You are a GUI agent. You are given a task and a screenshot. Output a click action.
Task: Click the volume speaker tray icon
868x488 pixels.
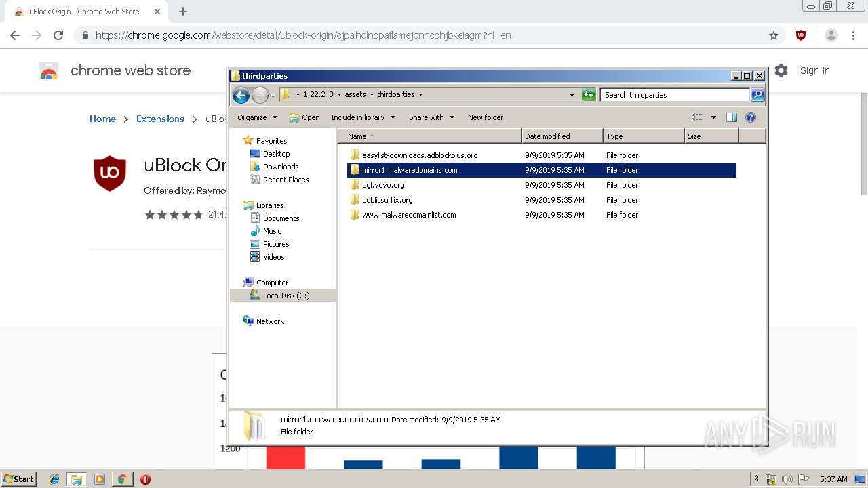[x=787, y=479]
